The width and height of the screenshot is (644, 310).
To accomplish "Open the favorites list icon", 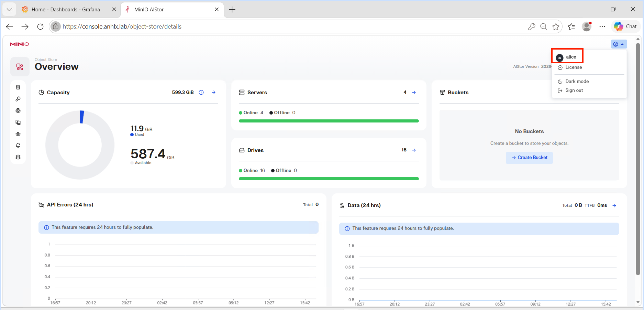I will click(x=571, y=26).
